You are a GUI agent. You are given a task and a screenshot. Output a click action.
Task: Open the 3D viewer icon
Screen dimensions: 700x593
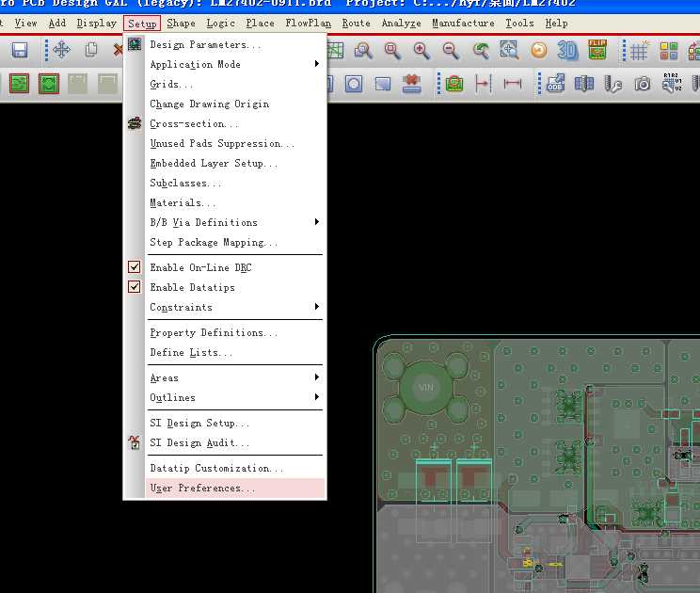coord(567,50)
